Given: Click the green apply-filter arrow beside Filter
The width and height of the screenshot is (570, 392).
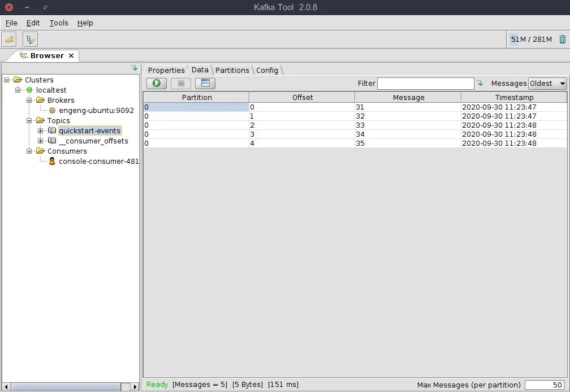Looking at the screenshot, I should [480, 84].
